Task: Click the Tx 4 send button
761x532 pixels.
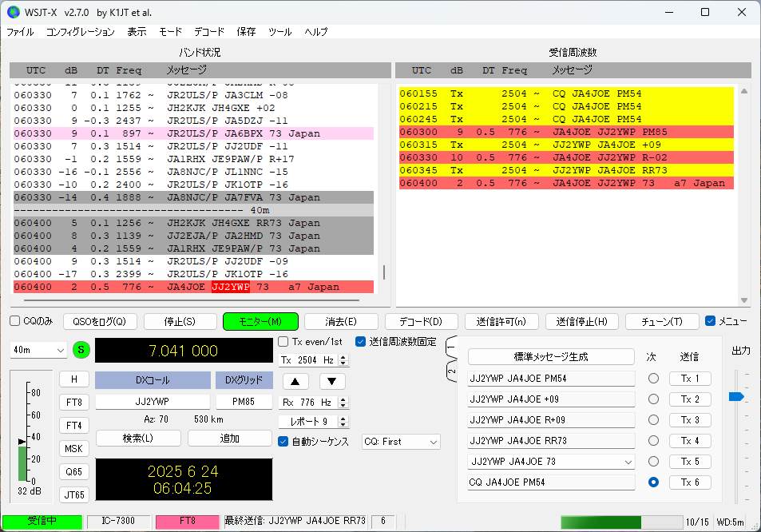Action: pos(690,441)
